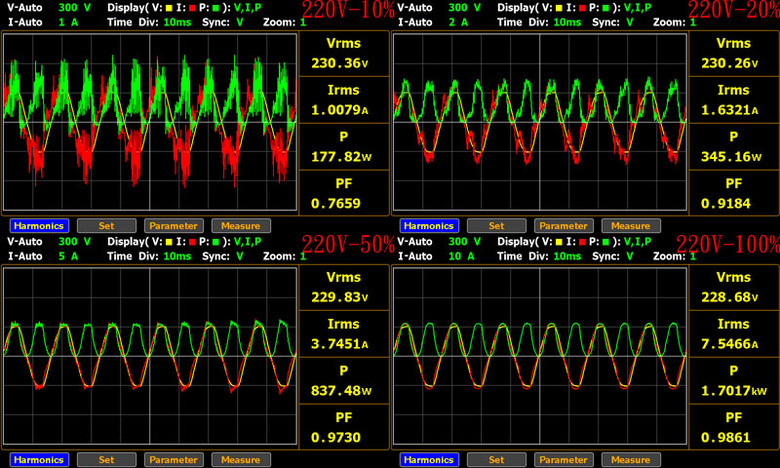Click the yellow V swatch in 220V-10% panel
Screen dimensions: 780x468
pyautogui.click(x=169, y=8)
